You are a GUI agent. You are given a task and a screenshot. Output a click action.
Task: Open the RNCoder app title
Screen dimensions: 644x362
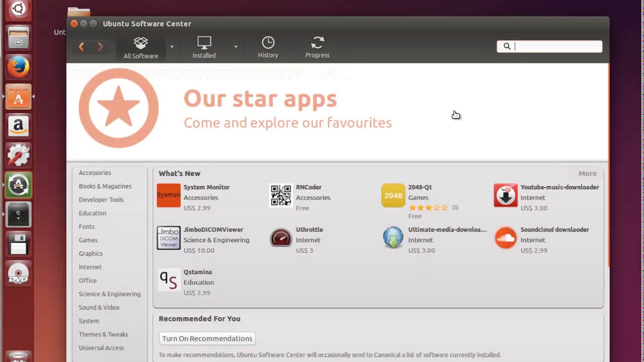[x=308, y=187]
